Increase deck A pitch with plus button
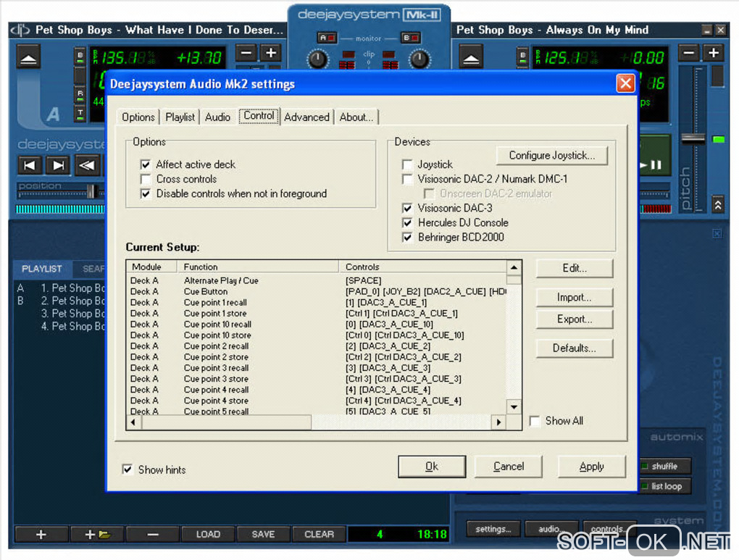Screen dimensions: 739x560 (x=271, y=53)
